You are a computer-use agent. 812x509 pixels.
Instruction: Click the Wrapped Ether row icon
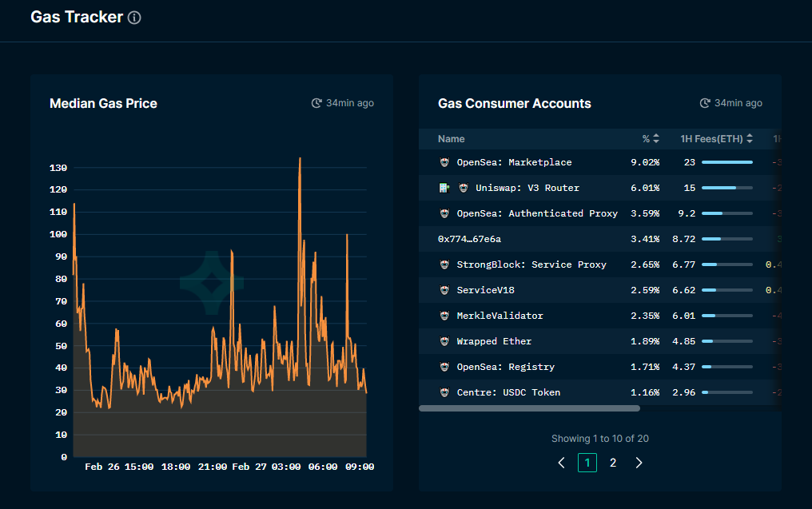click(x=444, y=341)
